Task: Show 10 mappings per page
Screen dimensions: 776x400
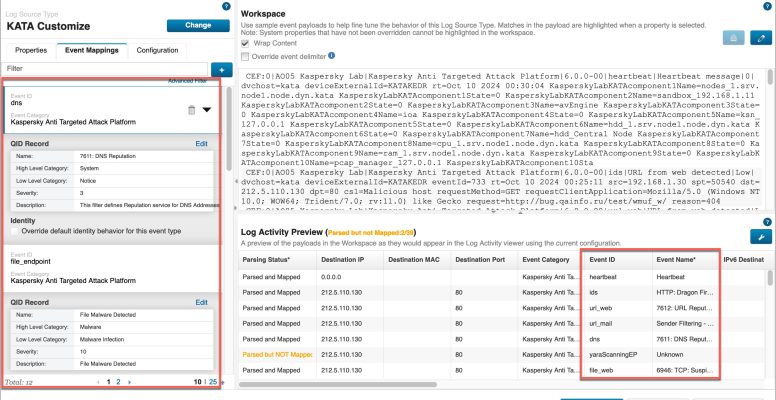Action: tap(198, 382)
